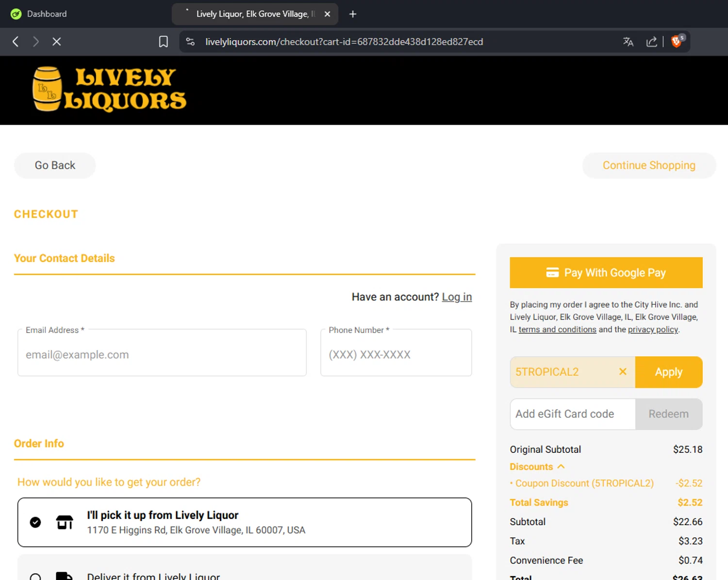The image size is (728, 580).
Task: Click the Total Savings label
Action: [539, 503]
